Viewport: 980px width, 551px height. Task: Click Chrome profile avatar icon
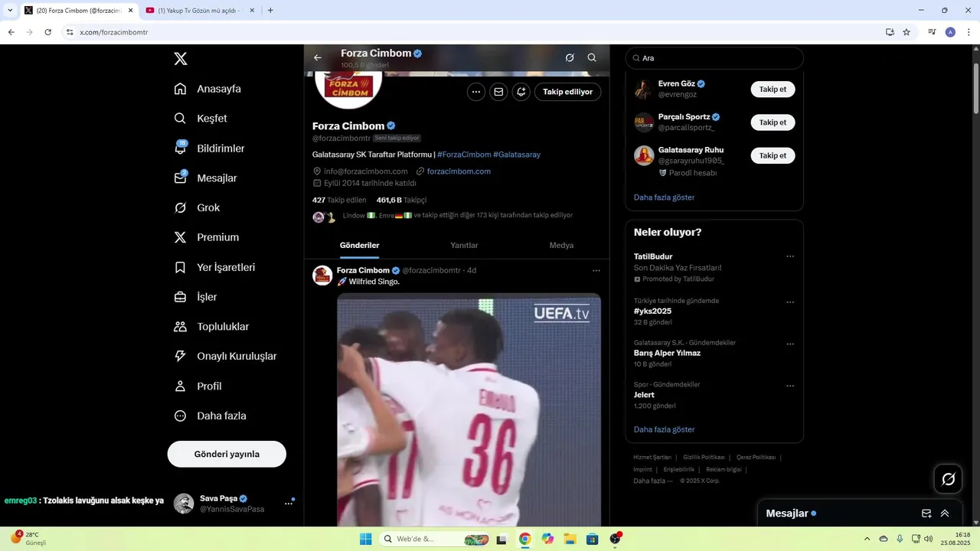[950, 32]
